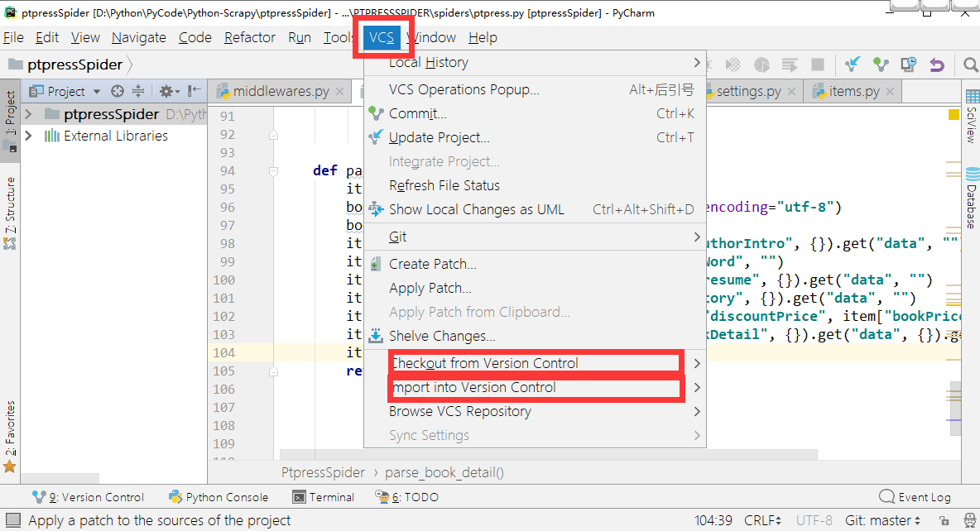This screenshot has height=531, width=980.
Task: Open Project panel gear settings
Action: click(x=169, y=91)
